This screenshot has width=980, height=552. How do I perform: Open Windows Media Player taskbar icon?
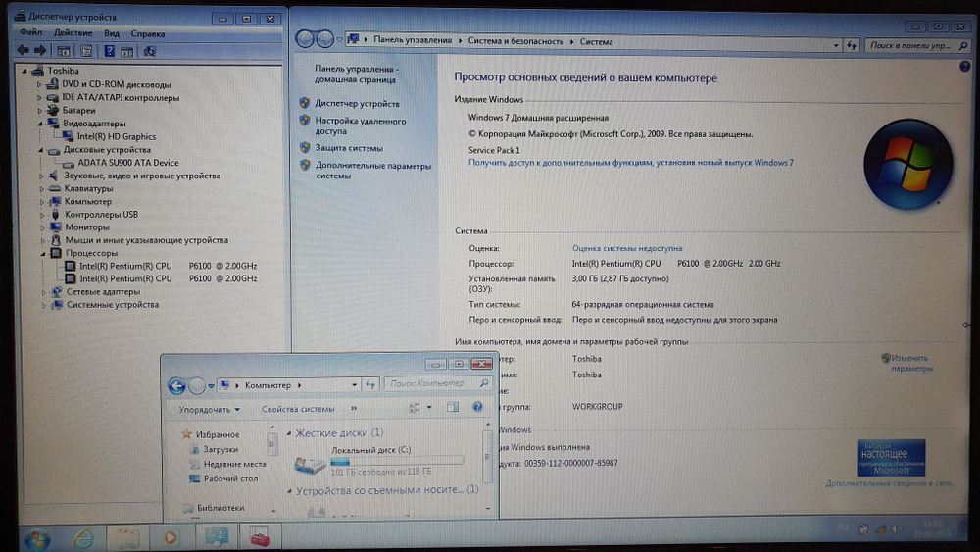pos(170,537)
